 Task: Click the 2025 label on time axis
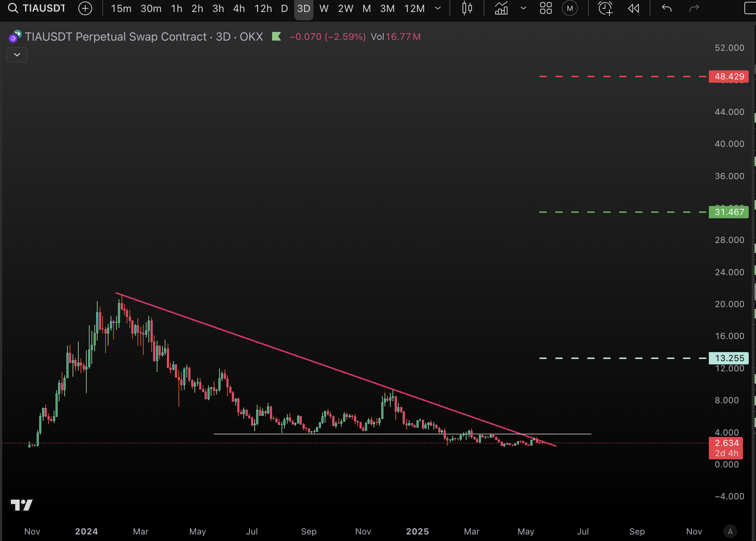[x=418, y=532]
